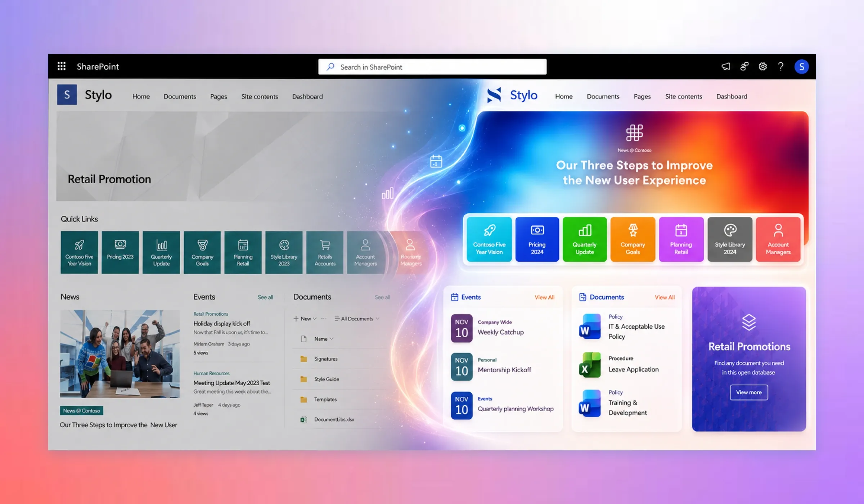
Task: Open Dashboard on the gray Stylo nav
Action: 307,96
